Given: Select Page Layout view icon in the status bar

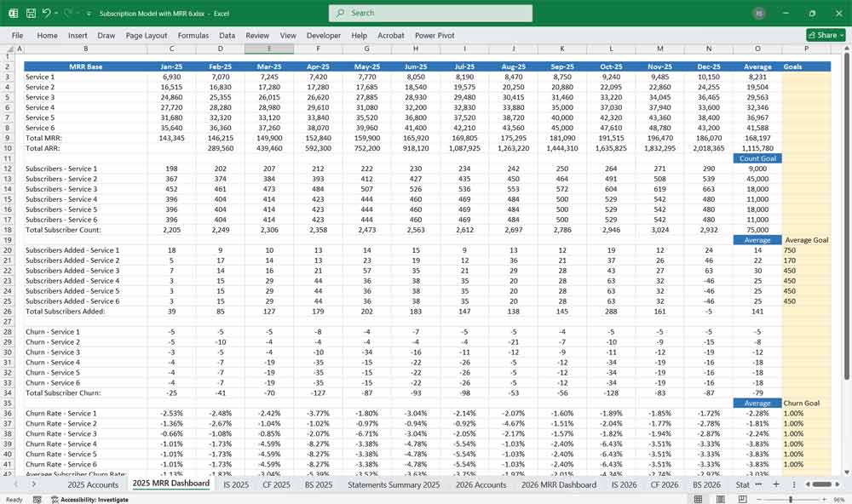Looking at the screenshot, I should [x=720, y=498].
